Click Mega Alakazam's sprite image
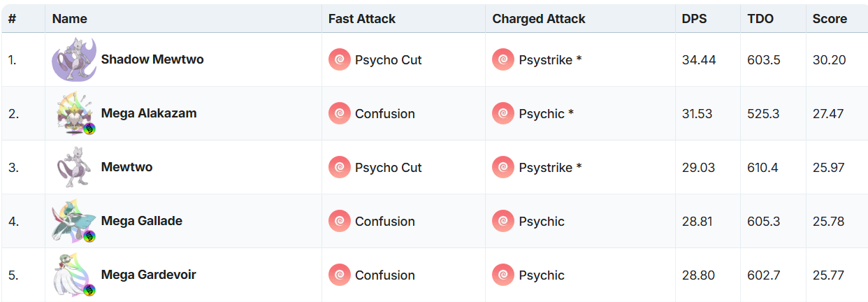This screenshot has height=302, width=868. [x=75, y=113]
